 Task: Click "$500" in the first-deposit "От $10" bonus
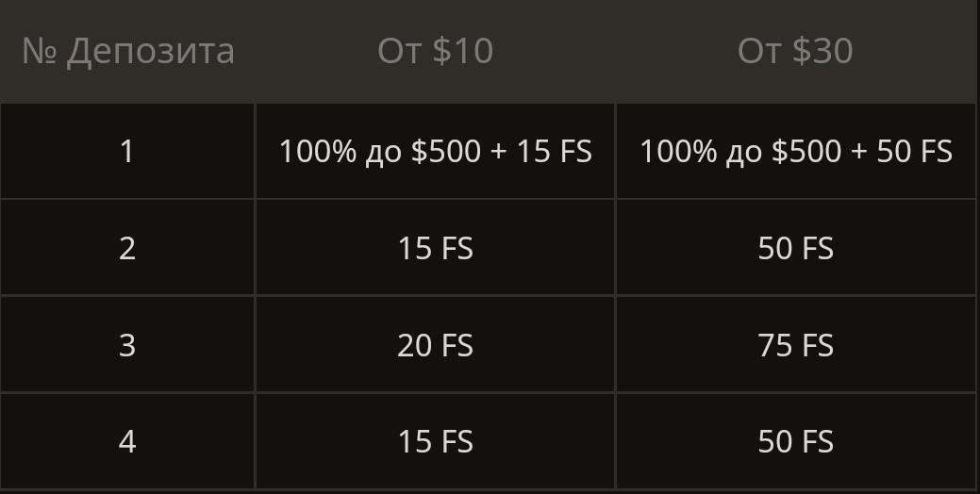(x=447, y=152)
